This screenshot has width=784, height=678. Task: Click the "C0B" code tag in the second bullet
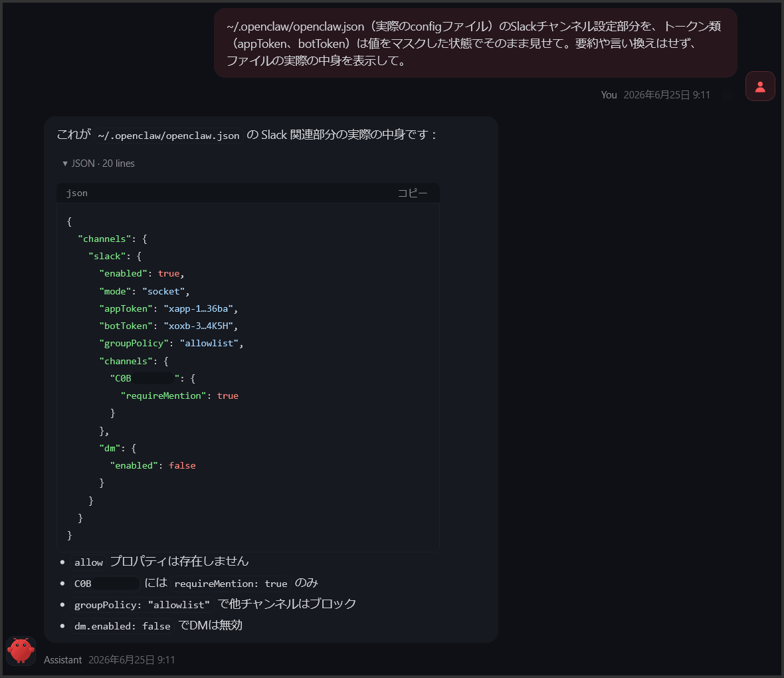pyautogui.click(x=106, y=584)
